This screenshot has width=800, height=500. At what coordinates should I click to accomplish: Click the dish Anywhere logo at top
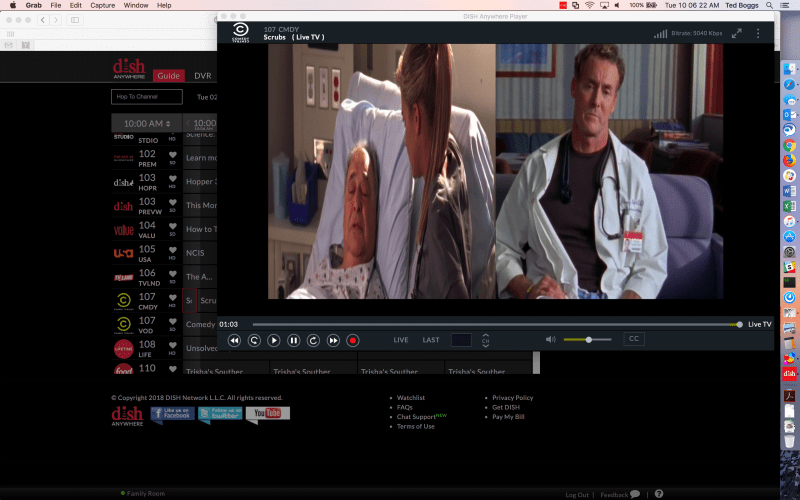[129, 69]
